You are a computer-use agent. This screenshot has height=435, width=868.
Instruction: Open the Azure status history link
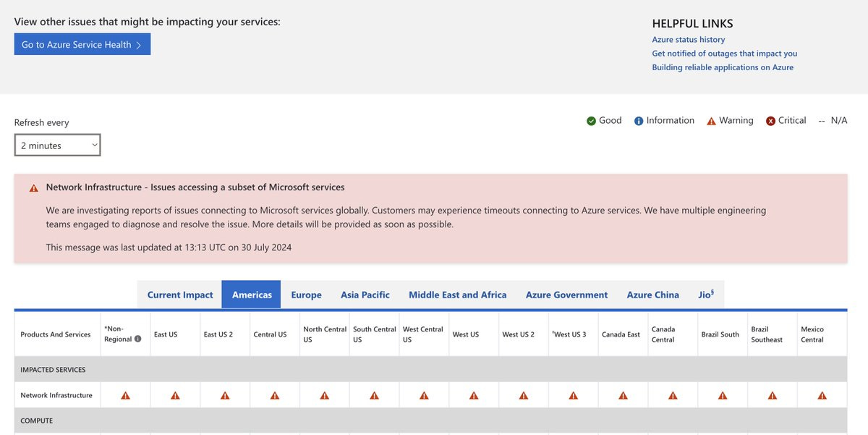pos(689,40)
